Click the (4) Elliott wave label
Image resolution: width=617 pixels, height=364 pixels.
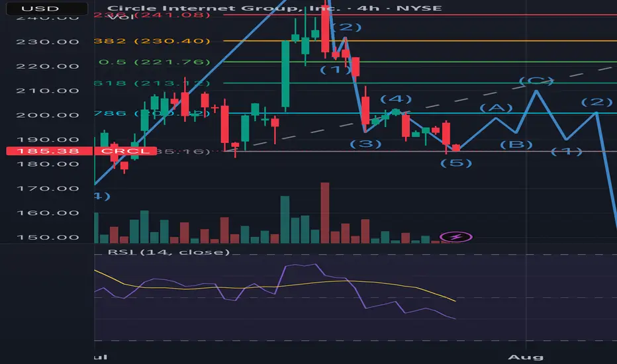[x=396, y=99]
